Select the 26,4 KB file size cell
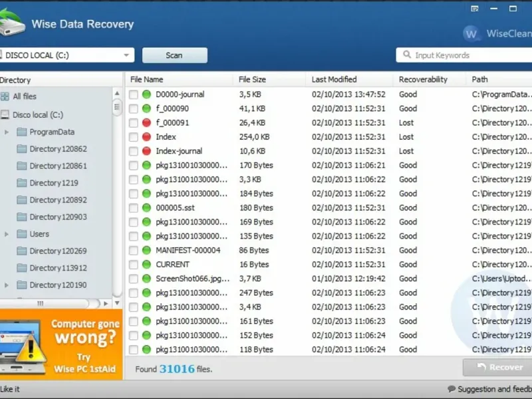Screen dimensions: 532x399 click(253, 123)
